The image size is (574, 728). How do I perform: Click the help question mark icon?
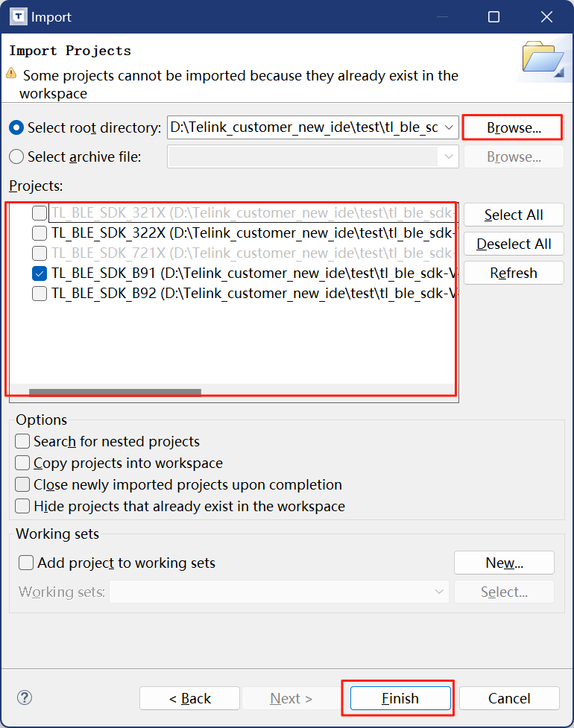pyautogui.click(x=25, y=697)
